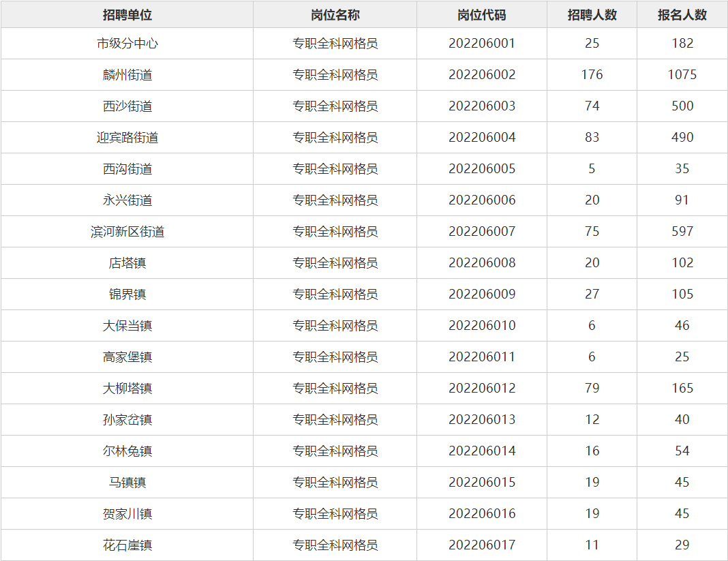The height and width of the screenshot is (561, 728).
Task: Click the 招聘人数 column header
Action: coord(592,15)
